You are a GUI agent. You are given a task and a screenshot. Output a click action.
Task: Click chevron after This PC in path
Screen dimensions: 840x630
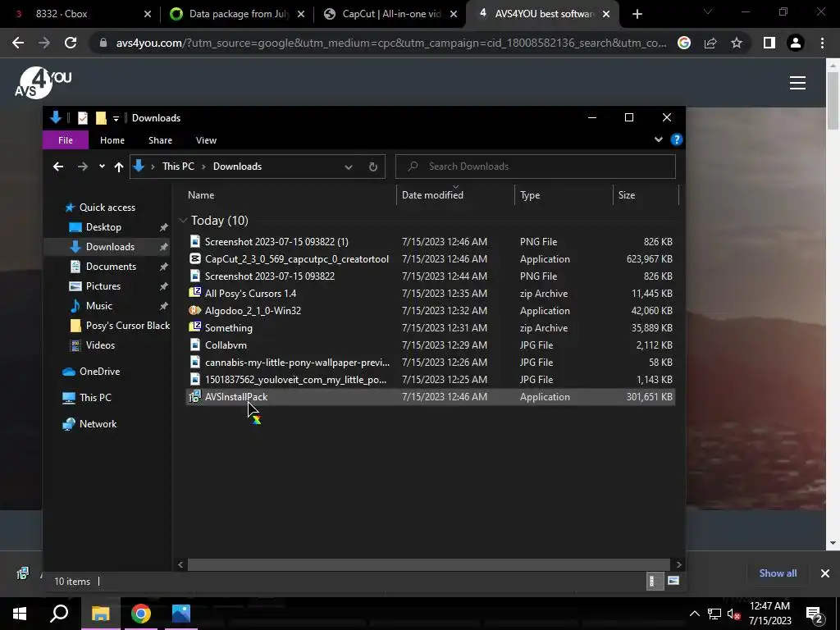coord(203,167)
